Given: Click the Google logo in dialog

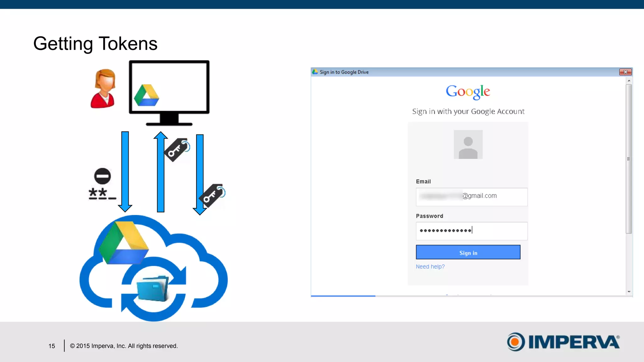Looking at the screenshot, I should [x=468, y=91].
